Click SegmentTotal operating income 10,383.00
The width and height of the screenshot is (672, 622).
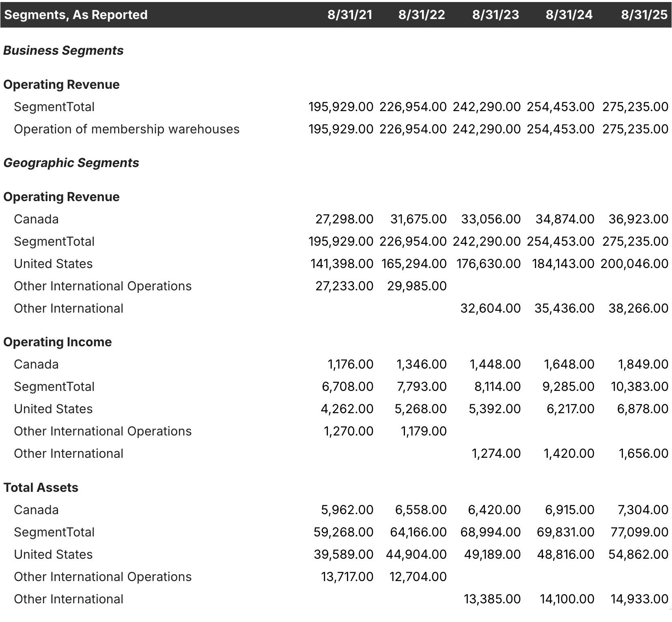coord(640,387)
